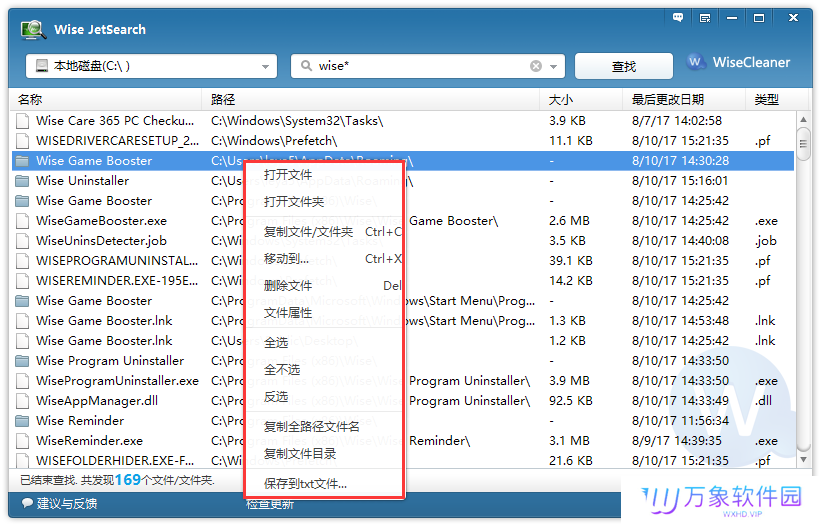Click the magnifier icon in search field
The width and height of the screenshot is (821, 526).
tap(306, 65)
